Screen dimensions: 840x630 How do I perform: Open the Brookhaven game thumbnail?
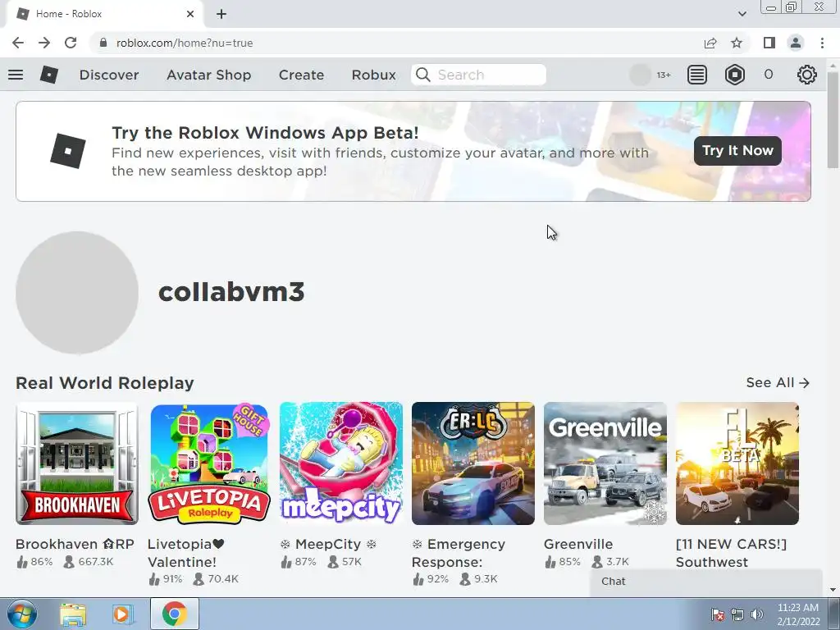77,463
